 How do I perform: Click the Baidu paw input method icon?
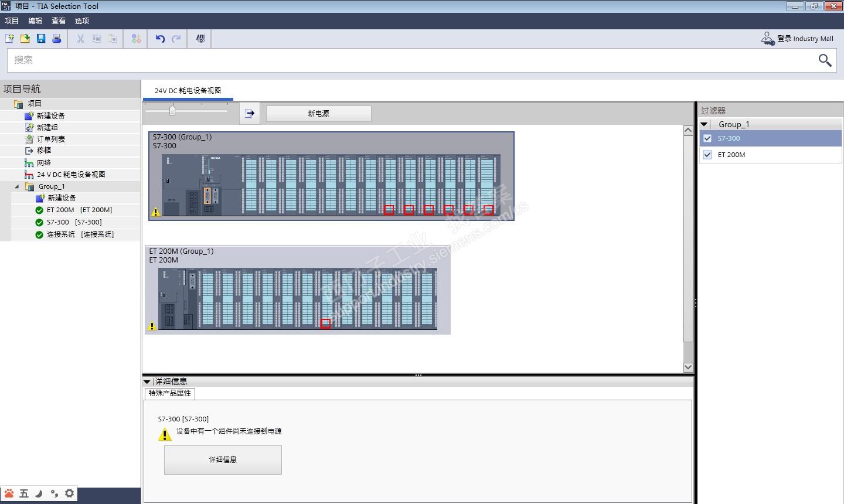pos(9,493)
